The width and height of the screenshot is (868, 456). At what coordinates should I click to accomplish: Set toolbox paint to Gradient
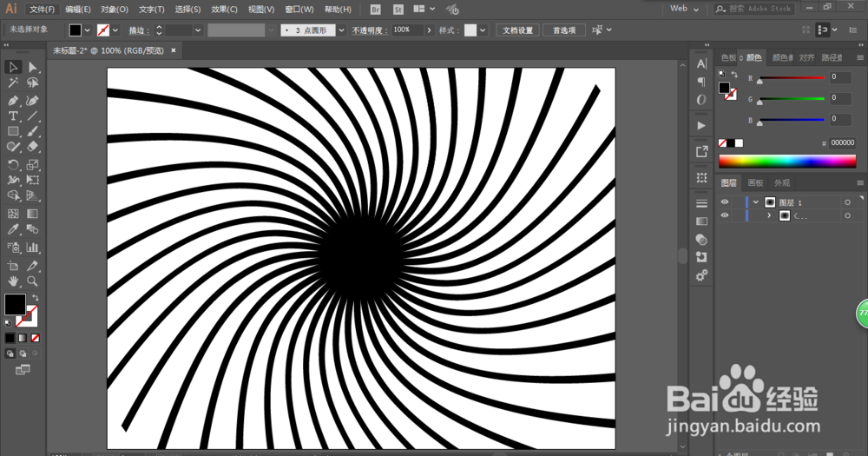pyautogui.click(x=23, y=338)
